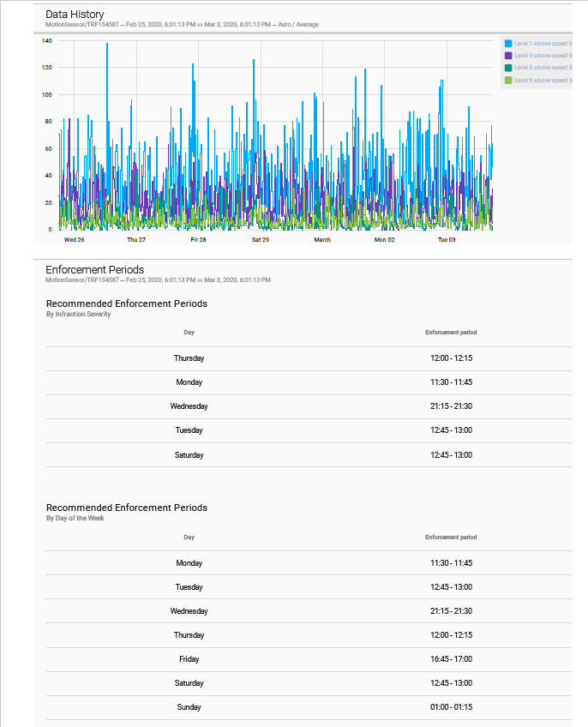
Task: Click '12:00 - 12:15' in the severity table
Action: point(451,358)
